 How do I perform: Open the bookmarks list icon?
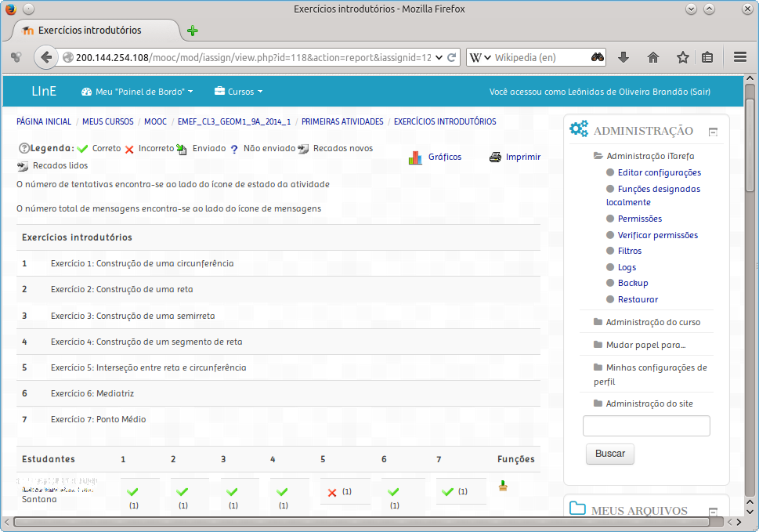click(707, 58)
